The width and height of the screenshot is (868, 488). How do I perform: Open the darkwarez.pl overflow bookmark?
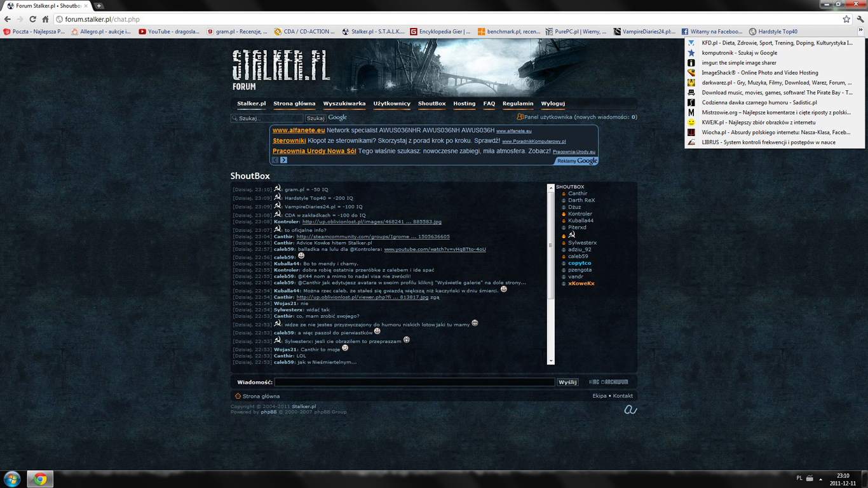(774, 83)
